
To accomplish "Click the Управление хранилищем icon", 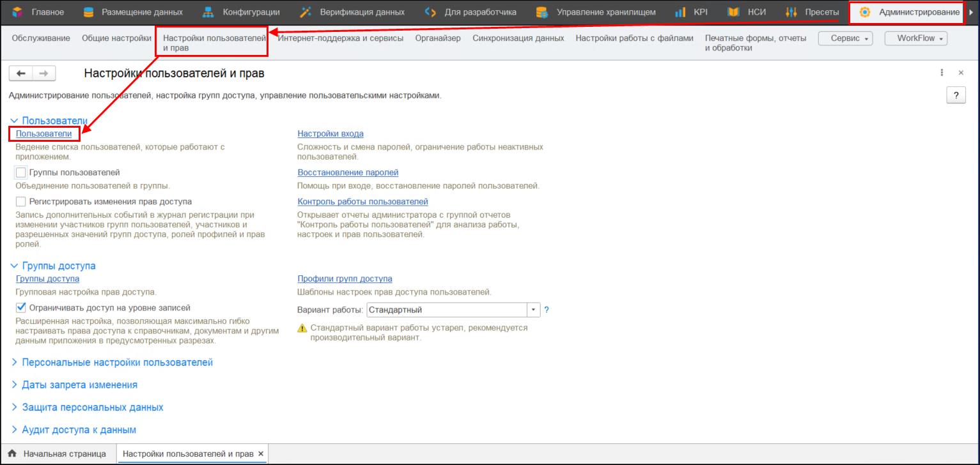I will (542, 12).
